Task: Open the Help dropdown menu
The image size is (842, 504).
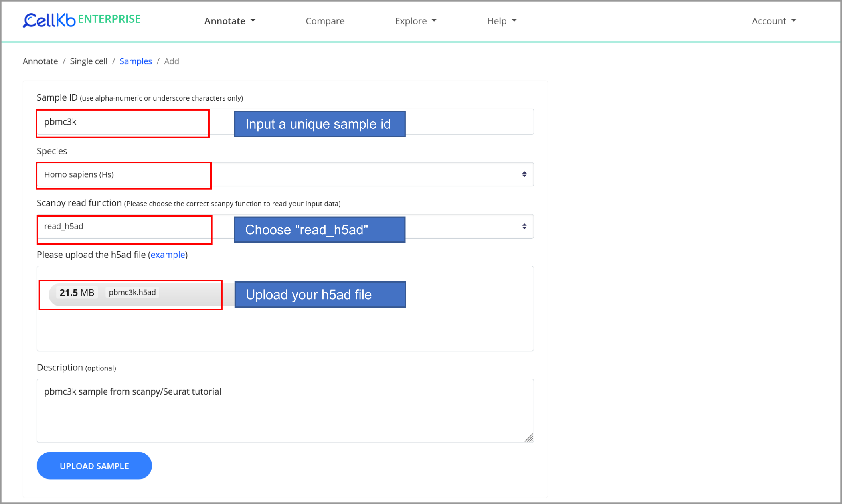Action: pos(501,21)
